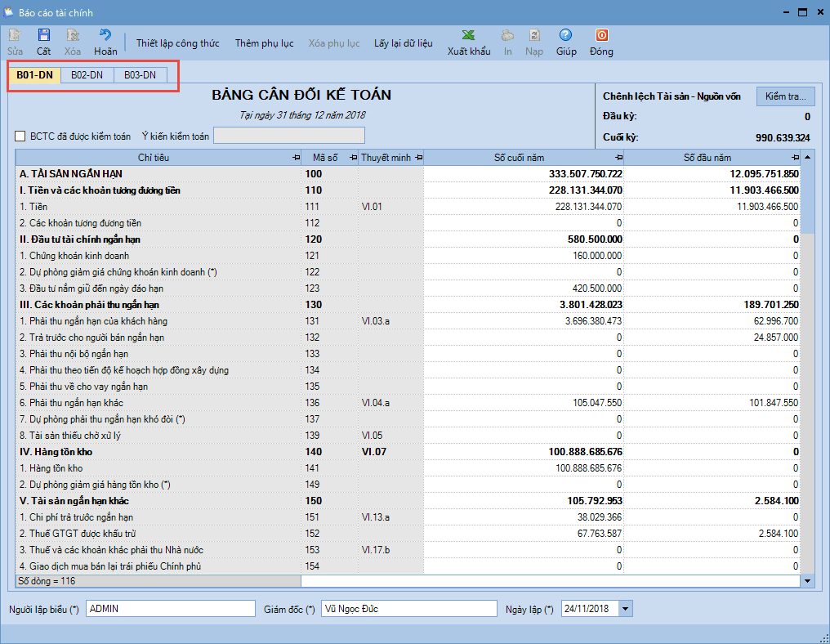Open the Ngày lập date dropdown
The width and height of the screenshot is (830, 644).
click(626, 609)
